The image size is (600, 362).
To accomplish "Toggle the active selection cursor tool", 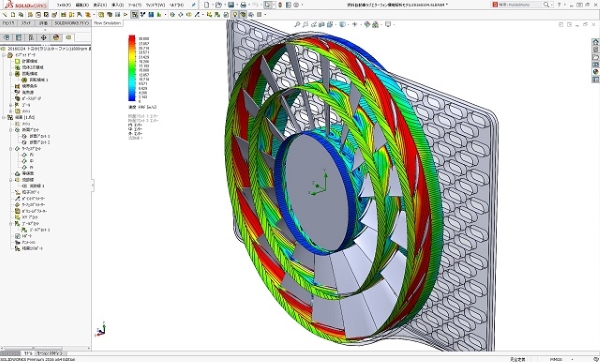I will click(x=268, y=5).
